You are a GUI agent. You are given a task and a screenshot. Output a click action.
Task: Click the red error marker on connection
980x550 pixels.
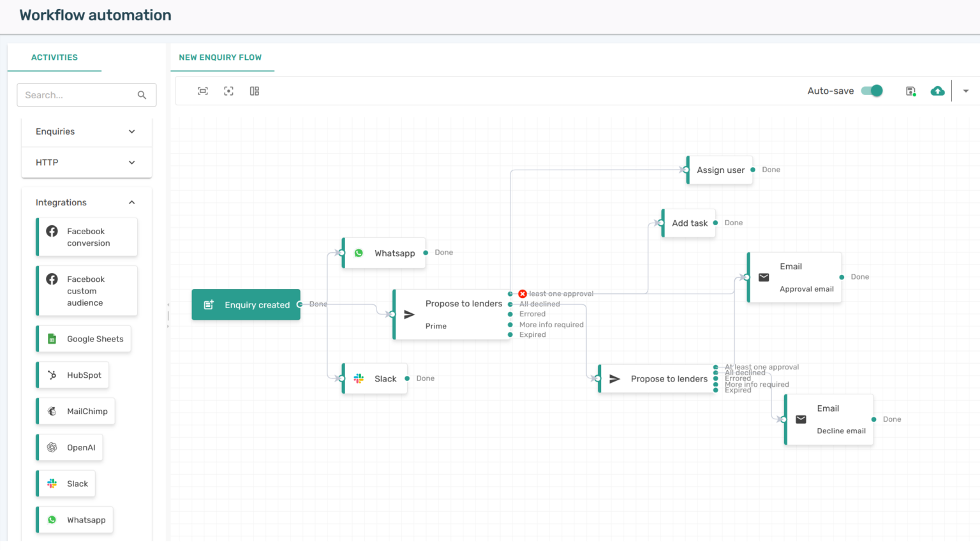coord(523,294)
